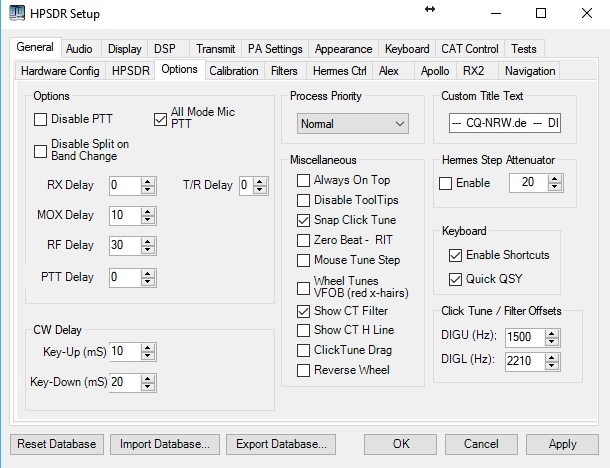Click the MOX Delay value field
Viewport: 610px width, 468px height.
point(125,216)
